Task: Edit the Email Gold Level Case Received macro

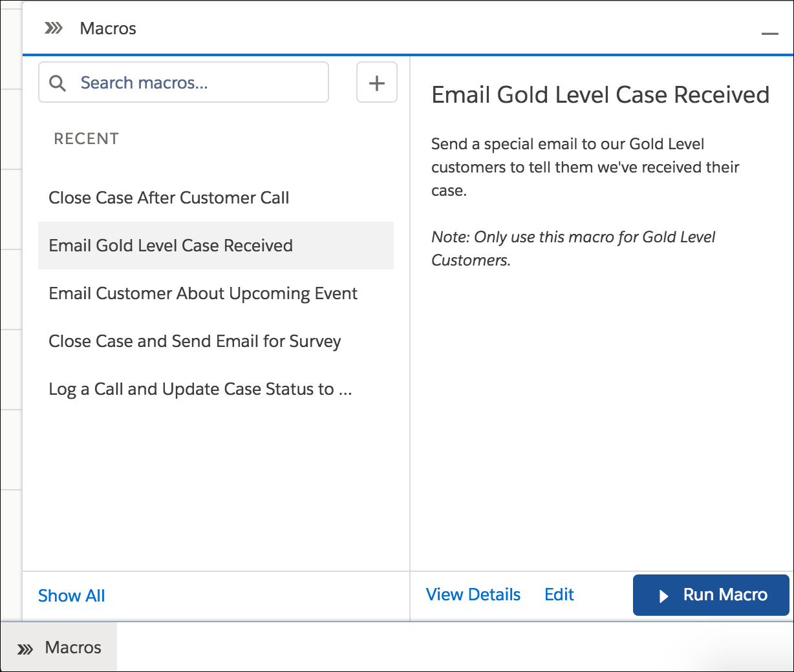Action: pos(559,594)
